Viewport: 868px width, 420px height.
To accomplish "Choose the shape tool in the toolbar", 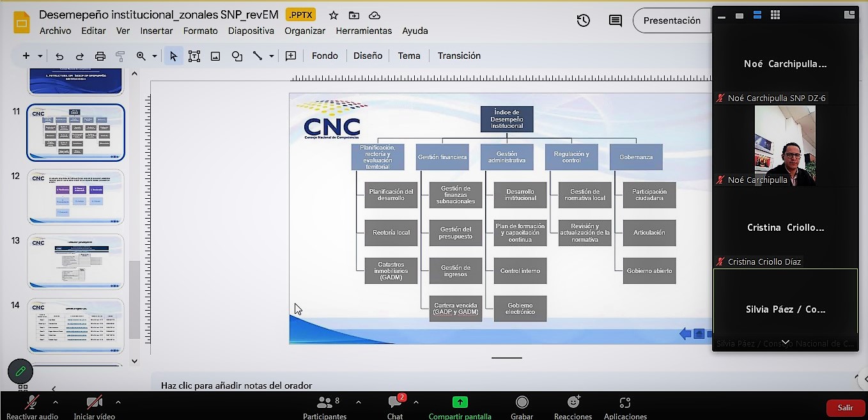I will click(237, 56).
